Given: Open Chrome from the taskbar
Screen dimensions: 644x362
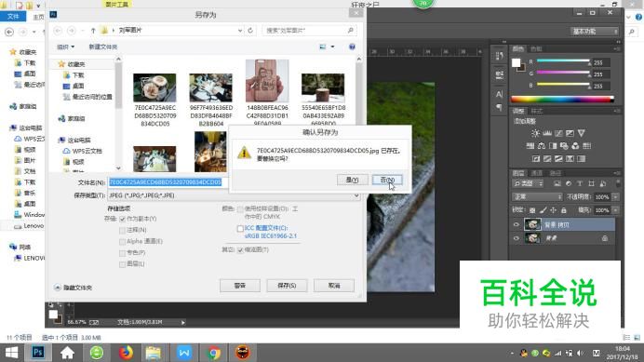Looking at the screenshot, I should tap(213, 353).
